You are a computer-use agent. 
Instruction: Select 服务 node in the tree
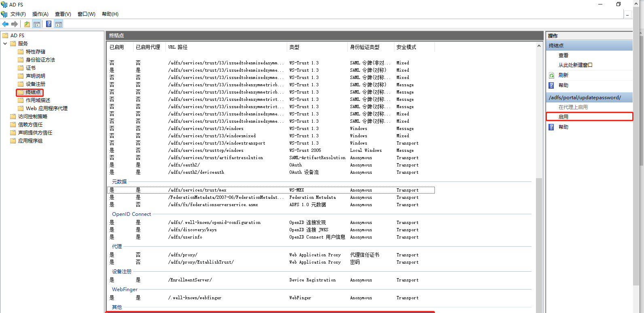[x=23, y=44]
